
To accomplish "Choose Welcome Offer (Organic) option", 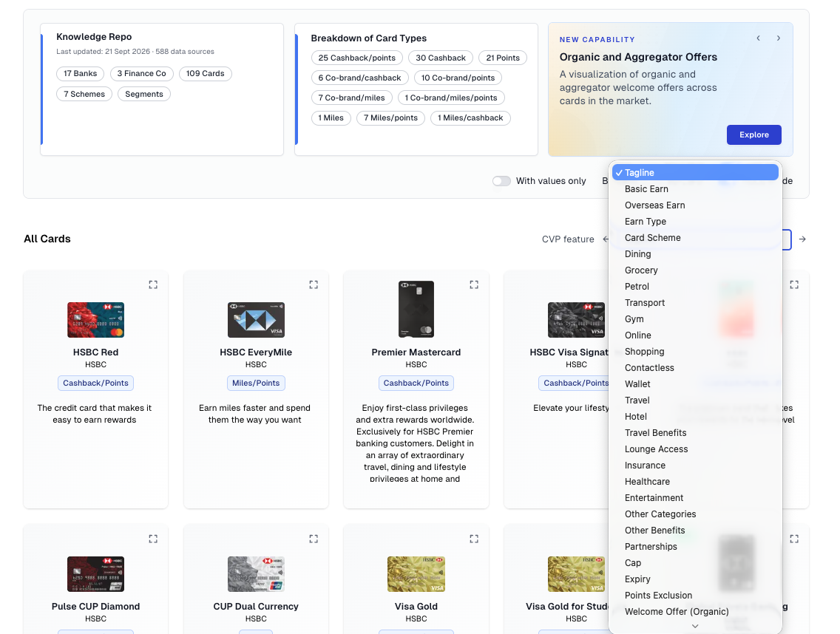I will (x=695, y=612).
